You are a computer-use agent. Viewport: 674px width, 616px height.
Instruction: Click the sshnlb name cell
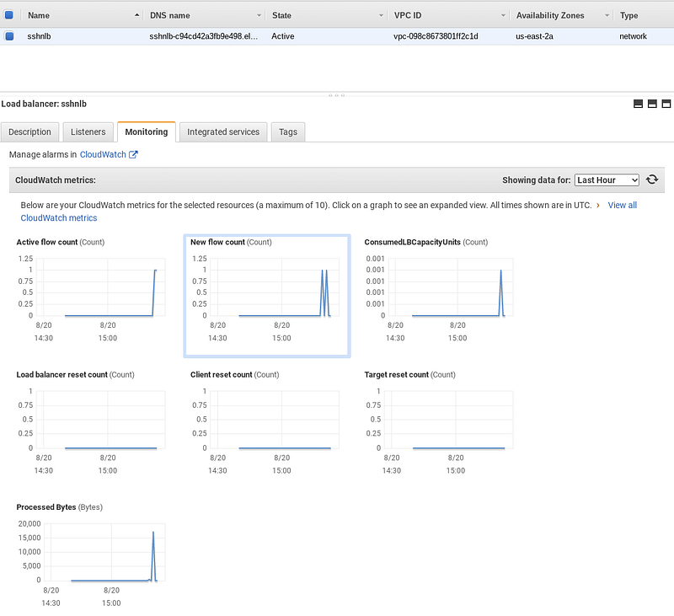point(39,36)
